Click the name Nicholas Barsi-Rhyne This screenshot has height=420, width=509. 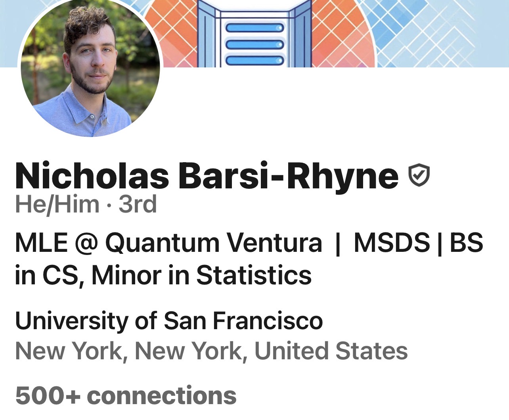point(207,175)
